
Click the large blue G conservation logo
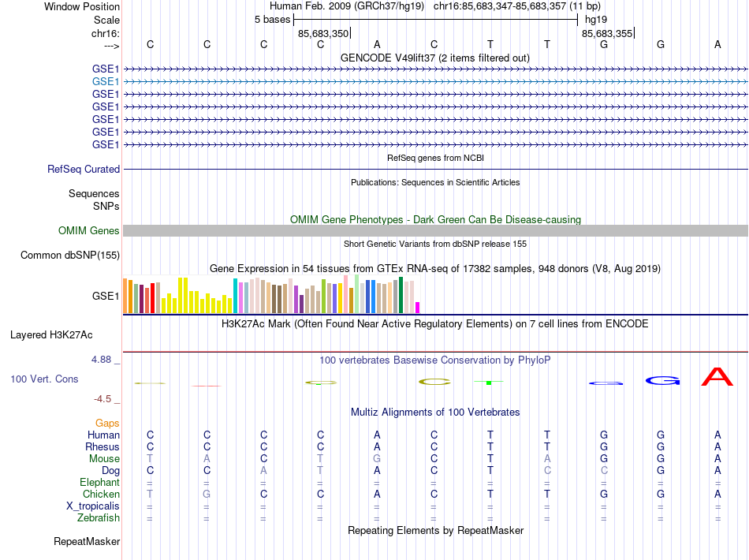tap(662, 380)
